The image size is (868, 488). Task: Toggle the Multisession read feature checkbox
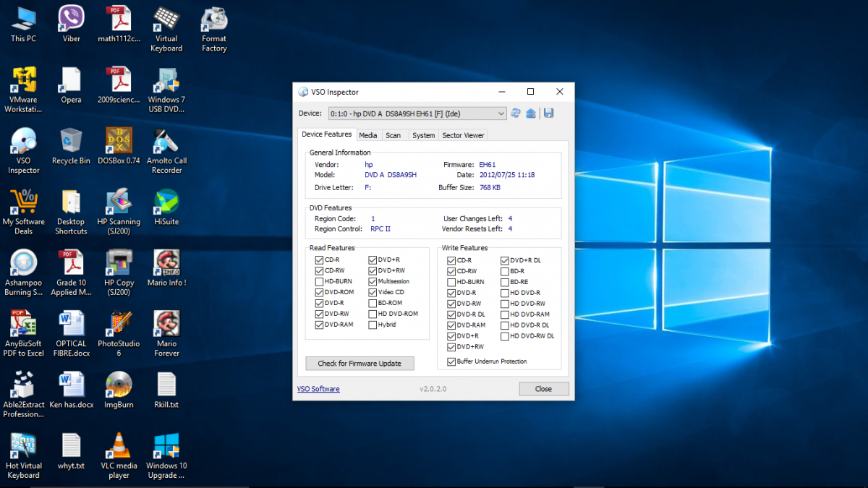click(373, 281)
